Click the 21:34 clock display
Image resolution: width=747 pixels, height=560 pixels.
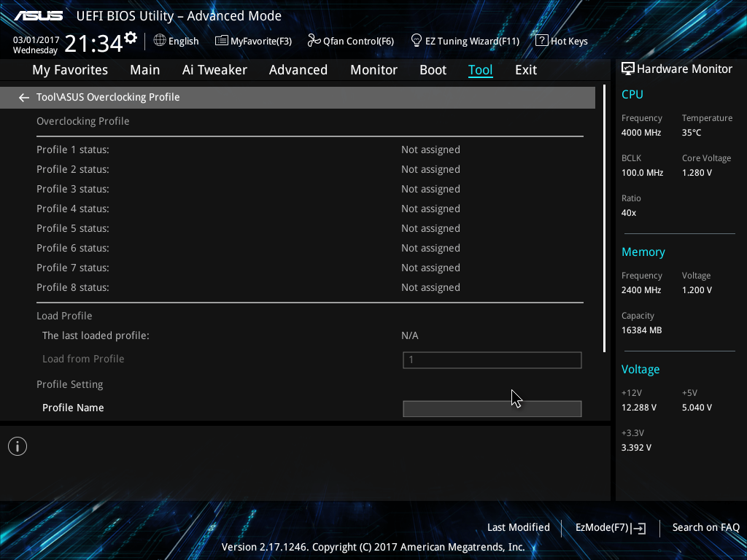point(94,44)
